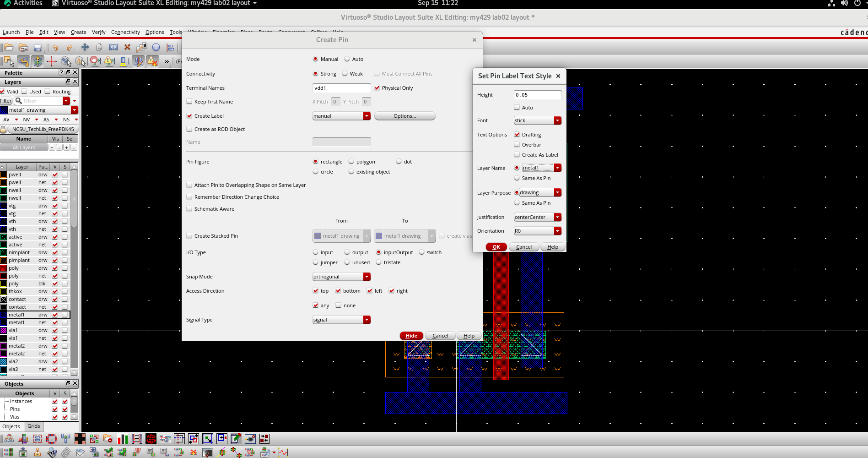Click the Undo arrow icon
This screenshot has height=458, width=868.
pyautogui.click(x=55, y=47)
